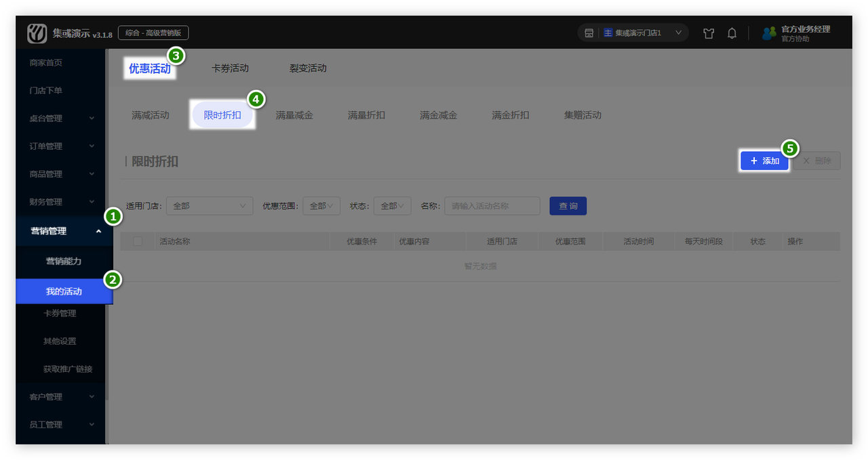
Task: Open the 满量折扣 sub-tab
Action: [x=366, y=115]
